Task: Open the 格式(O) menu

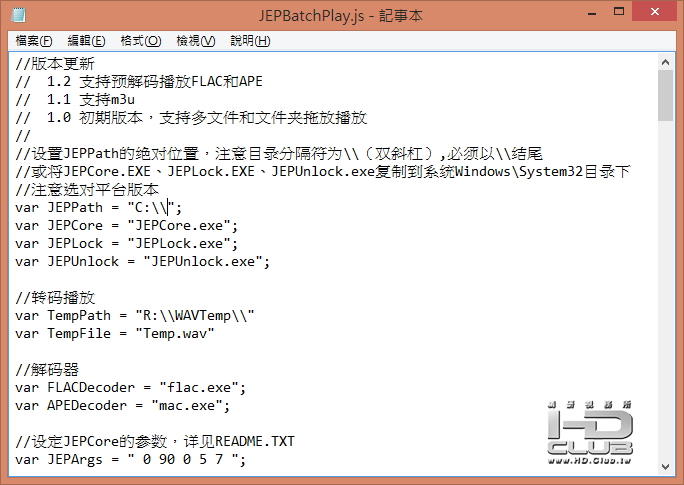Action: (141, 41)
